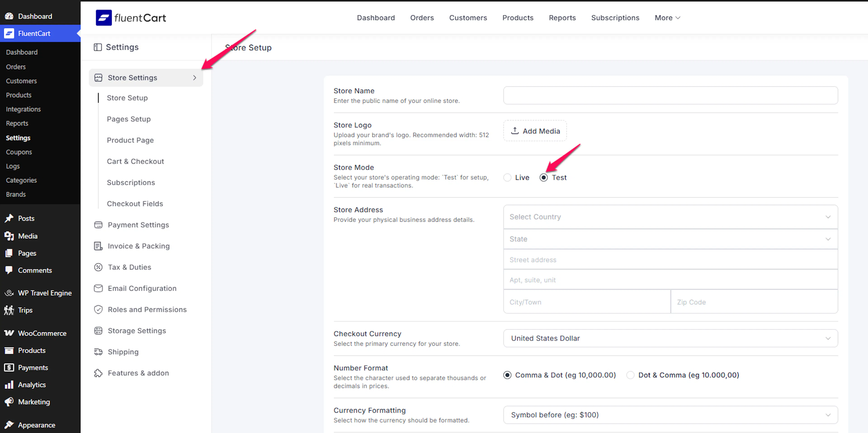The height and width of the screenshot is (433, 868).
Task: Collapse the Store Settings section chevron
Action: pyautogui.click(x=194, y=78)
